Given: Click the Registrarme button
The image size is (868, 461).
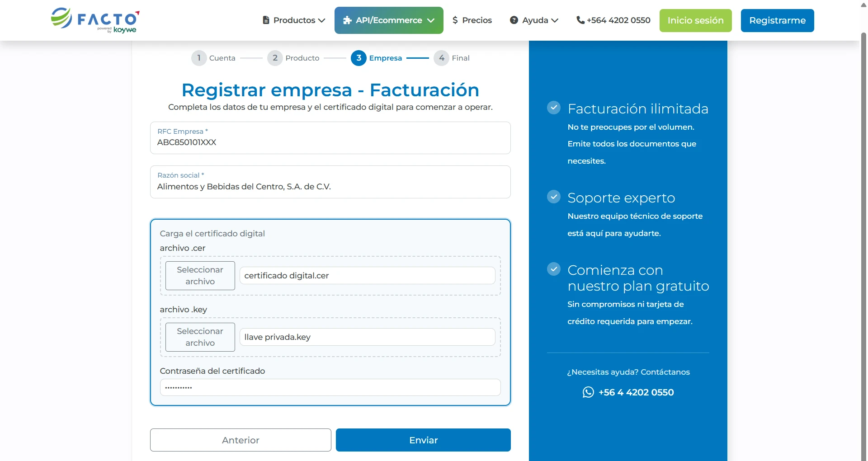Looking at the screenshot, I should [x=777, y=20].
